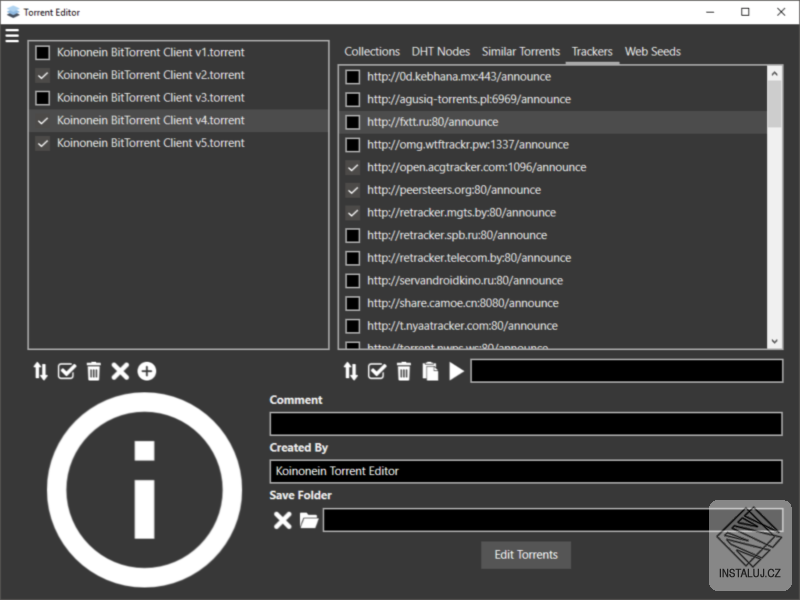800x600 pixels.
Task: Check servandroidkino.ru:80 tracker checkbox
Action: click(353, 281)
